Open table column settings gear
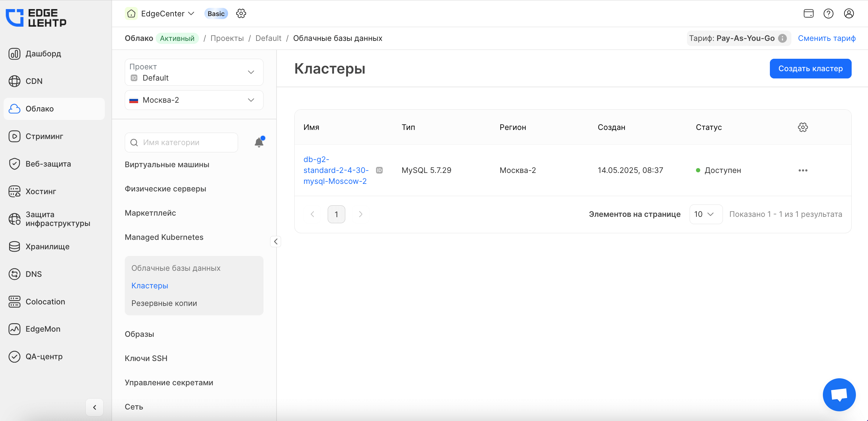Viewport: 868px width, 421px height. pos(803,127)
